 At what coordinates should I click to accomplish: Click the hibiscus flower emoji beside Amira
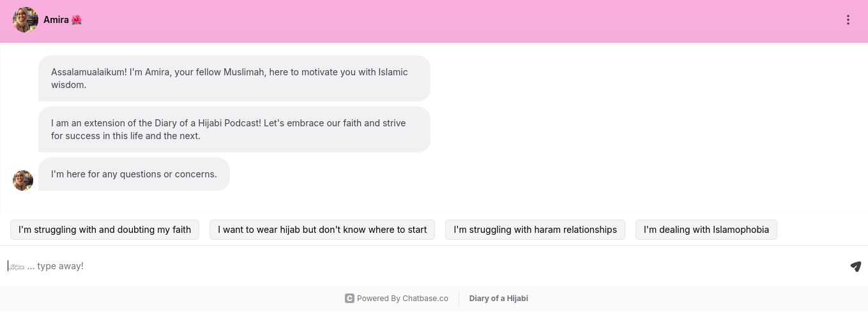pos(77,20)
